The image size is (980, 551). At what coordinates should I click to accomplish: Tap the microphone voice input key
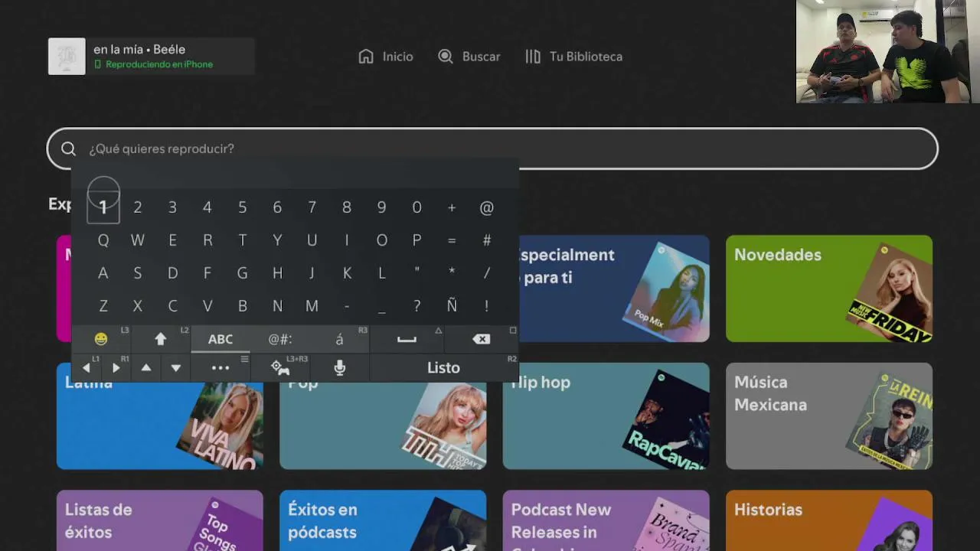(x=340, y=368)
